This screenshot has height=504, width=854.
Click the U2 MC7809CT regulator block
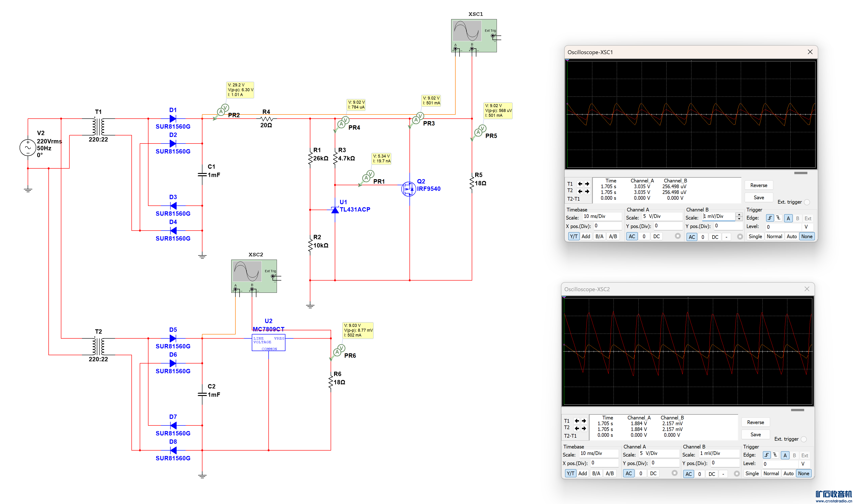pyautogui.click(x=268, y=343)
